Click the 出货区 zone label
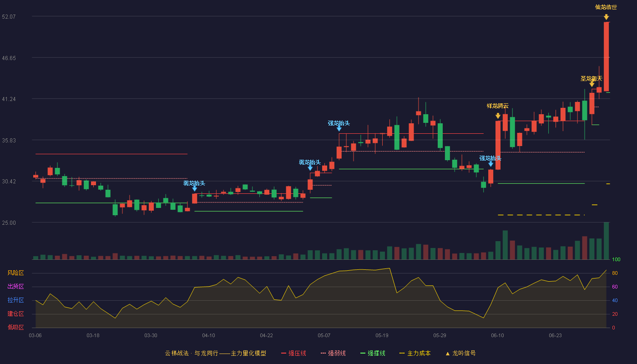The image size is (637, 364). (x=15, y=287)
